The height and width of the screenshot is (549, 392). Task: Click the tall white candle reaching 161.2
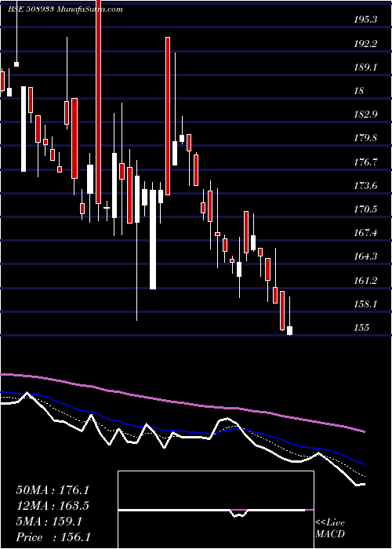(153, 239)
